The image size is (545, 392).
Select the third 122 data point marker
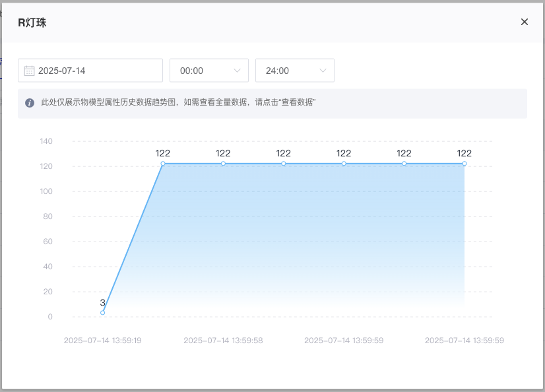[284, 164]
